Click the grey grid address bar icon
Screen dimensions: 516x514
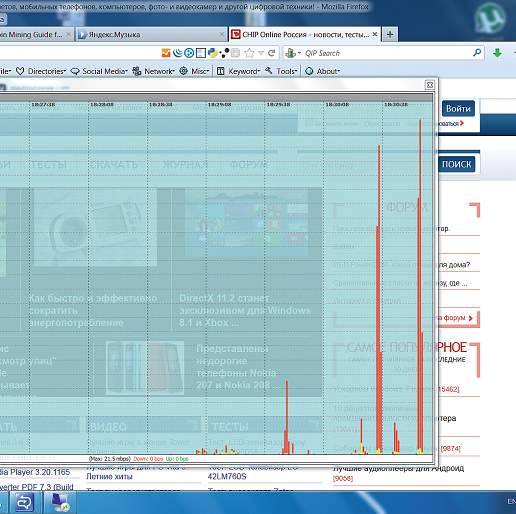click(236, 53)
